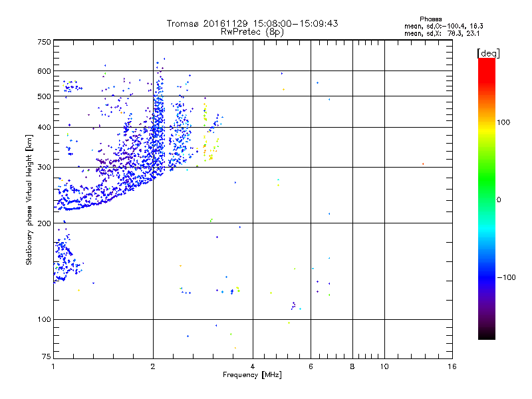Click the 'RwPretec (8p)' subtitle text

252,32
